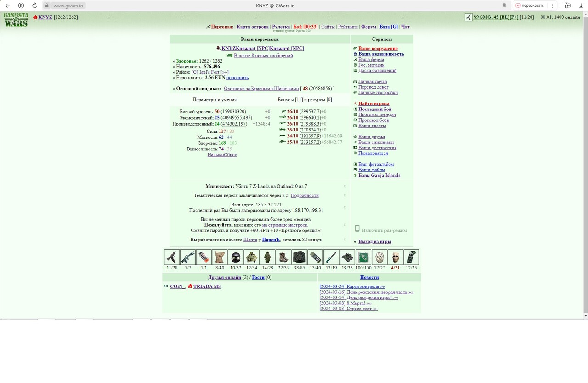Go back with the browser back arrow
Viewport: 588px width, 383px height.
[7, 6]
